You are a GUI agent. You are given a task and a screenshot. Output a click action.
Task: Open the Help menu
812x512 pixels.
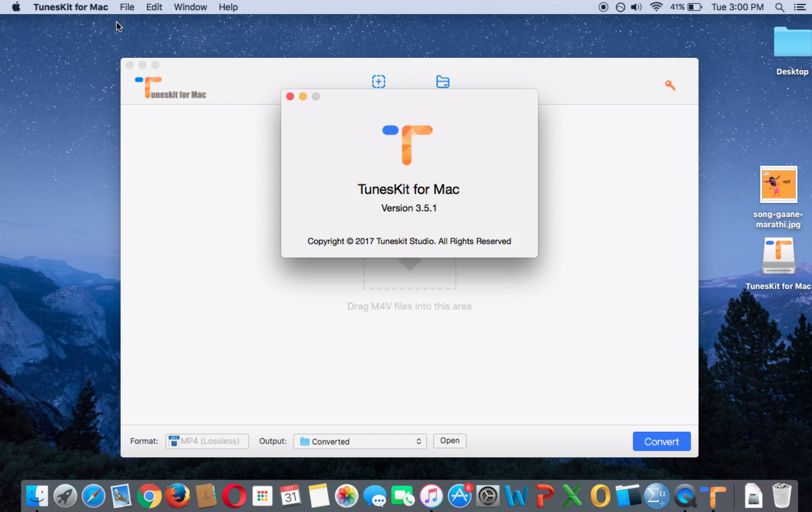(x=228, y=7)
